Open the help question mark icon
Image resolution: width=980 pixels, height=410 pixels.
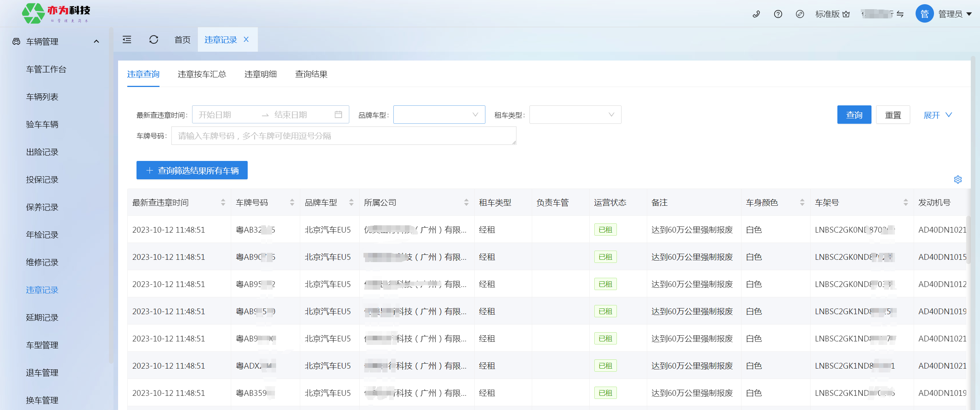coord(778,14)
